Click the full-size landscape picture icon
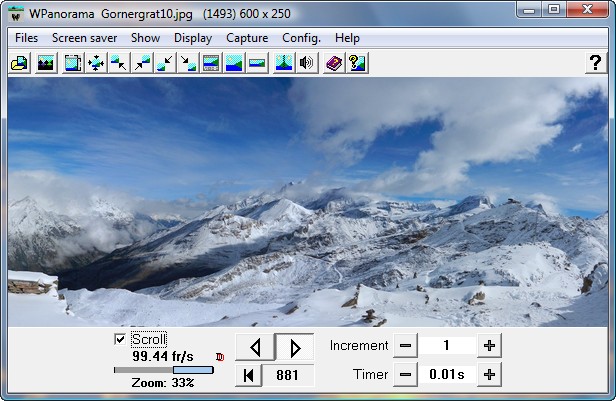The height and width of the screenshot is (401, 616). coord(234,63)
